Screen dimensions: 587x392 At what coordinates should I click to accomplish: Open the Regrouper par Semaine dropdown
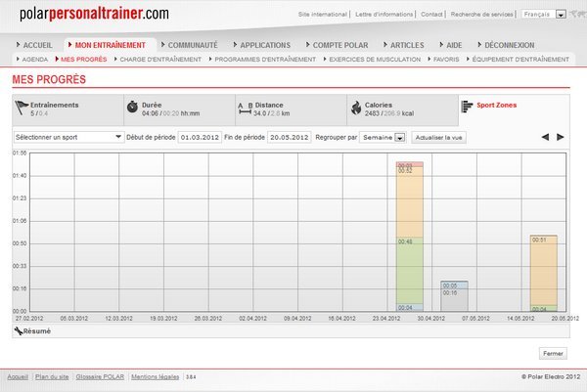point(383,137)
